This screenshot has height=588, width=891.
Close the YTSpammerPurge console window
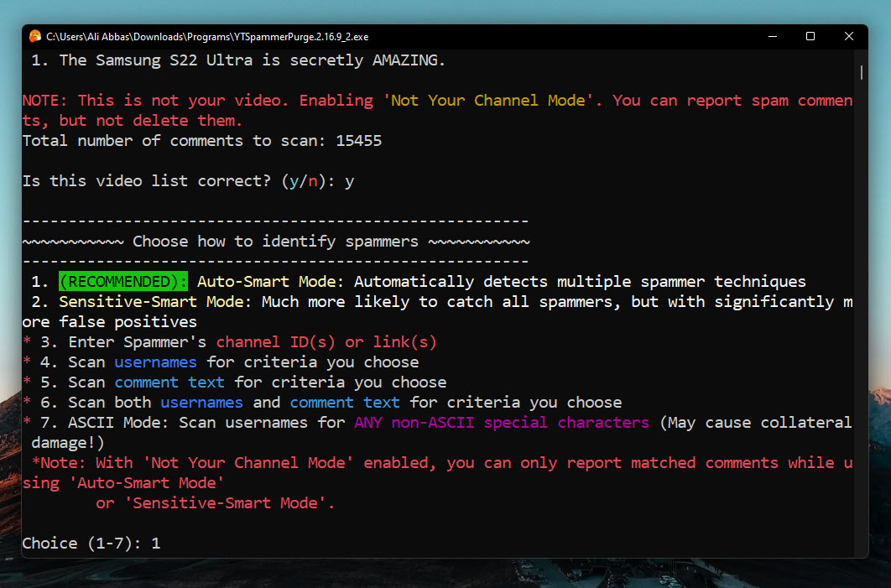click(849, 36)
